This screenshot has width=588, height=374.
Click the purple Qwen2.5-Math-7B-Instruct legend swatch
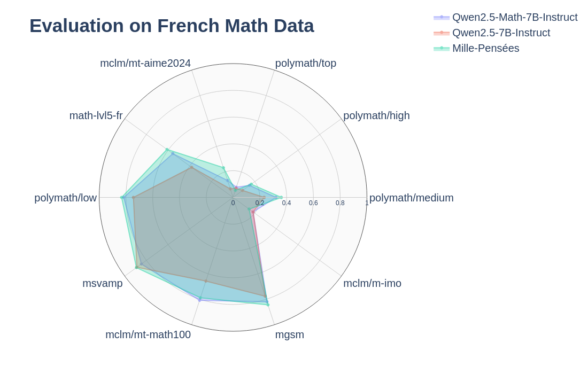[442, 18]
